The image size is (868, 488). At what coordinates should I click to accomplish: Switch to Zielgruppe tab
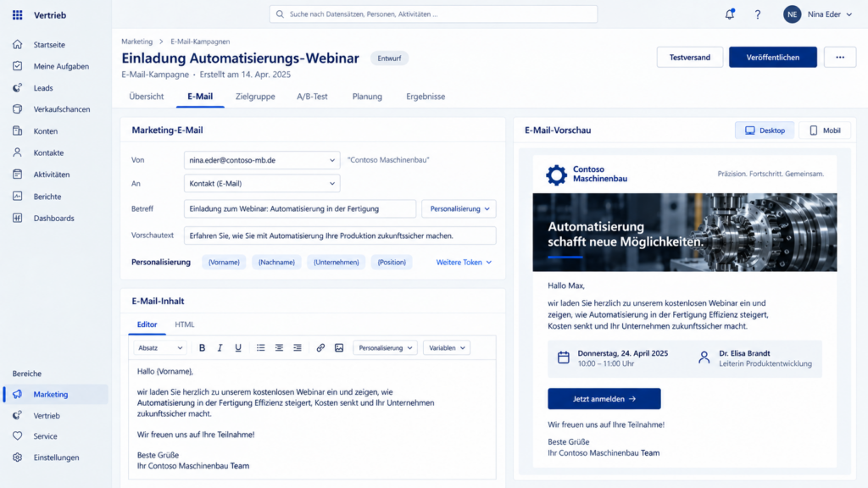[x=255, y=97]
